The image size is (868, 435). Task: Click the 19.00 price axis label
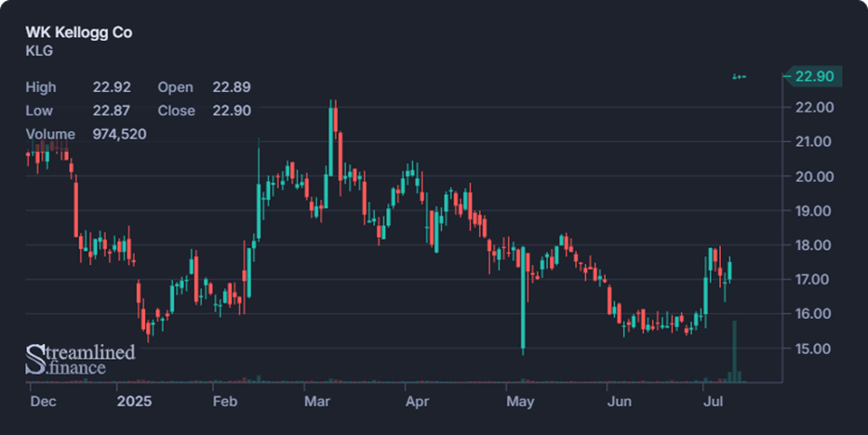point(814,211)
